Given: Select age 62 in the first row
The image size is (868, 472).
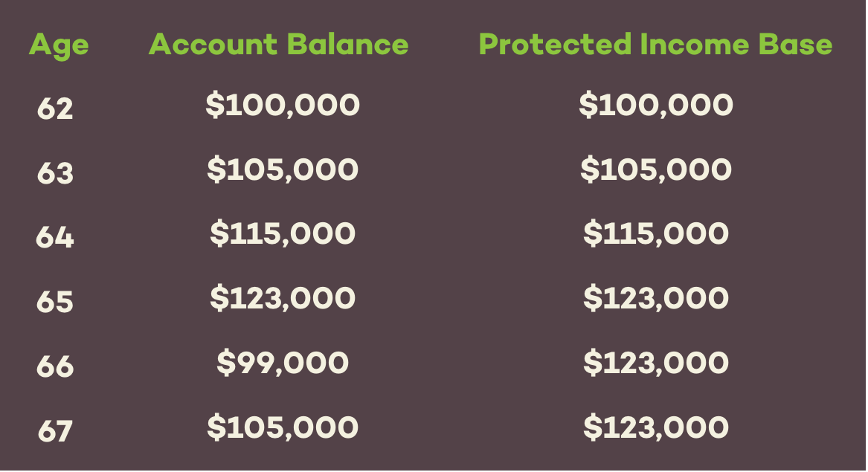Looking at the screenshot, I should point(55,109).
